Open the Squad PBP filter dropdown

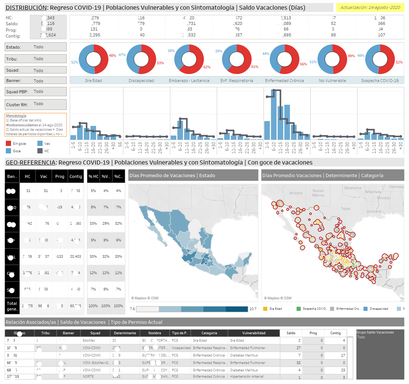click(x=36, y=91)
